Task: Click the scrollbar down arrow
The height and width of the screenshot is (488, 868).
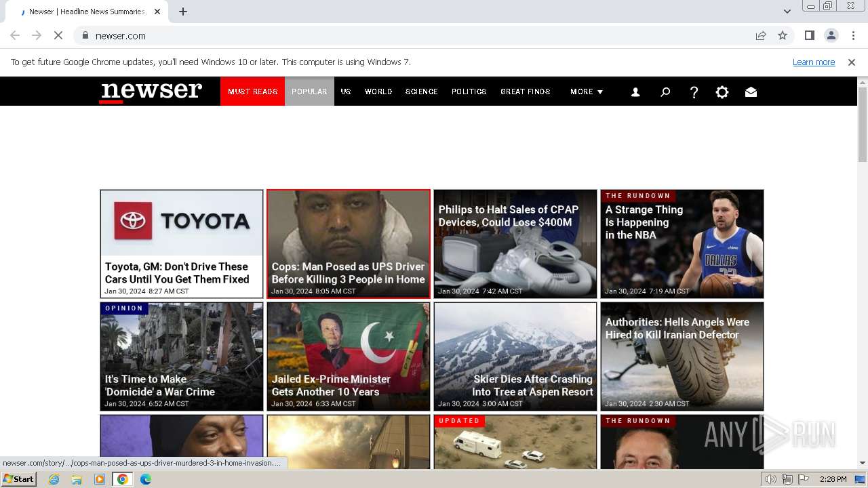Action: click(x=863, y=463)
